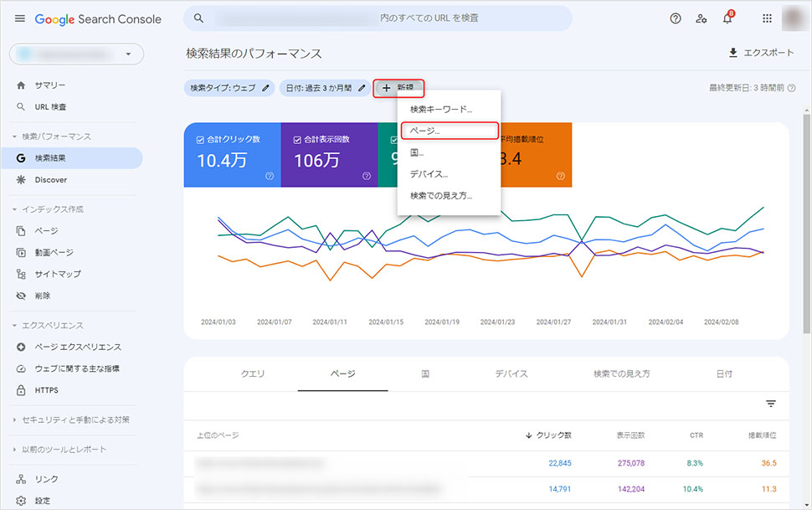The width and height of the screenshot is (812, 510).
Task: Select 検索キーワード filter menu item
Action: tap(449, 110)
